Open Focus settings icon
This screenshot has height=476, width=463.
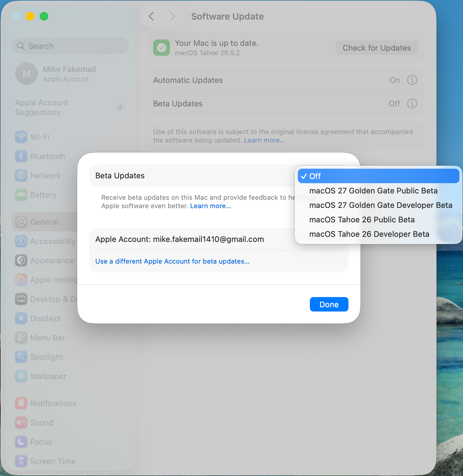[x=21, y=442]
